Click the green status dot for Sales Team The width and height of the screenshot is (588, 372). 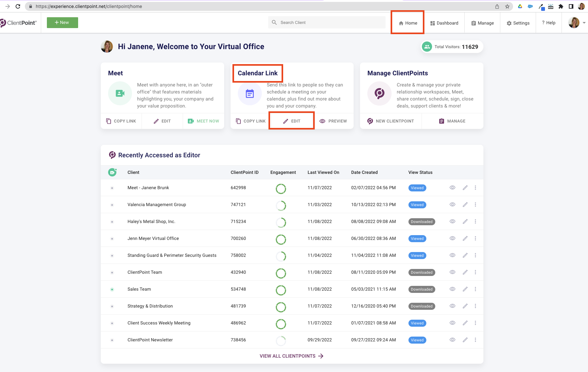[112, 289]
